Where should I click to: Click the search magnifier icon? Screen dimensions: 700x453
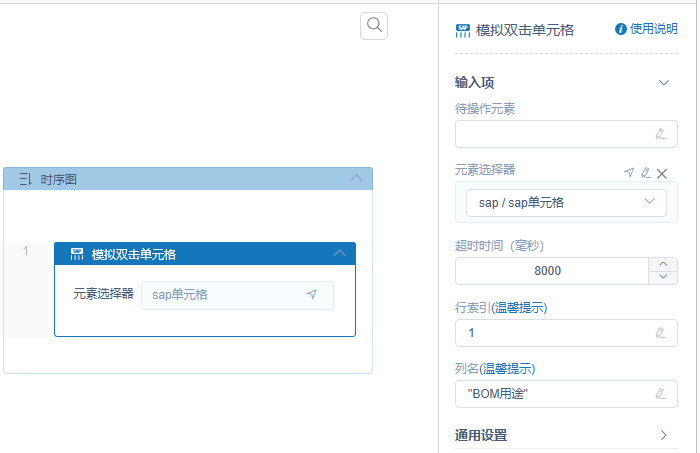(x=374, y=26)
